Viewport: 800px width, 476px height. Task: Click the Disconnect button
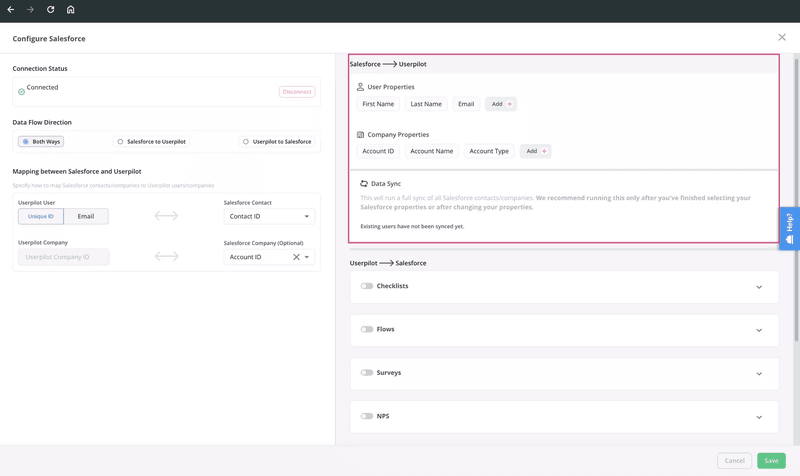click(x=297, y=92)
